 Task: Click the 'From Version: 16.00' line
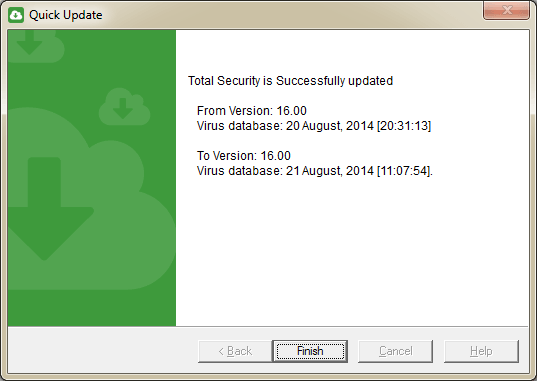252,111
